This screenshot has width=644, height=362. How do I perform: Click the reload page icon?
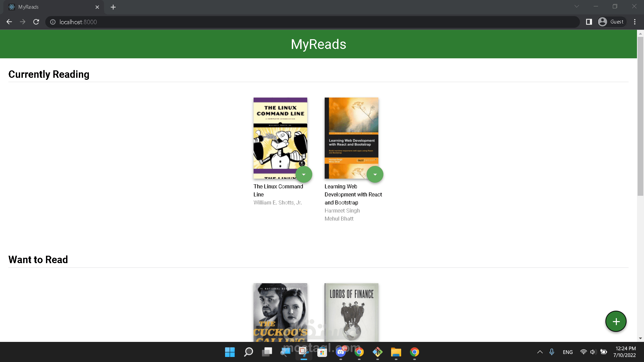coord(36,22)
